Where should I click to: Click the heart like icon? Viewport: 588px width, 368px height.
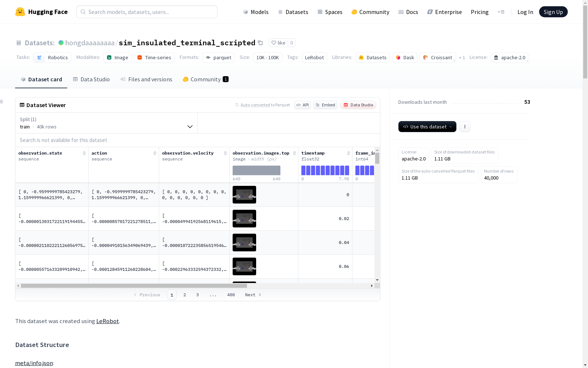(x=274, y=43)
